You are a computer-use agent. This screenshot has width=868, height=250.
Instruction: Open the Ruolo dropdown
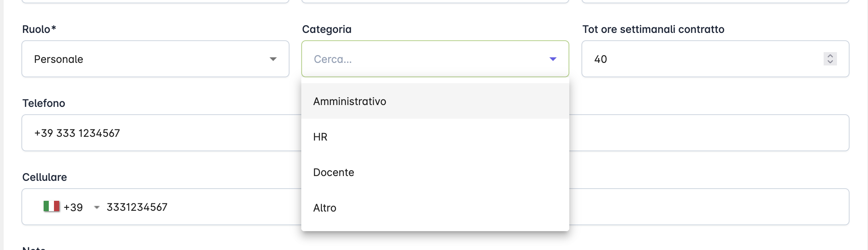coord(274,59)
